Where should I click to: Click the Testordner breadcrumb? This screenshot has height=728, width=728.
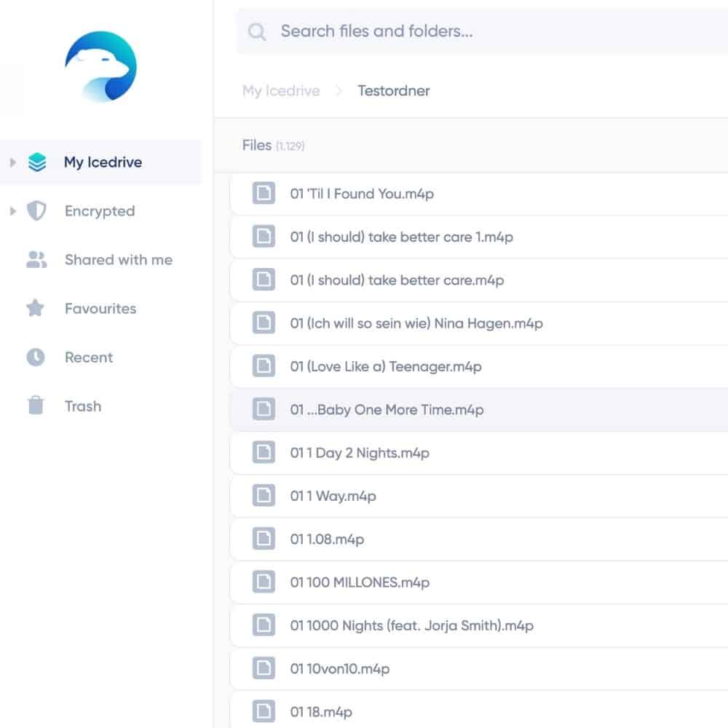(x=393, y=90)
